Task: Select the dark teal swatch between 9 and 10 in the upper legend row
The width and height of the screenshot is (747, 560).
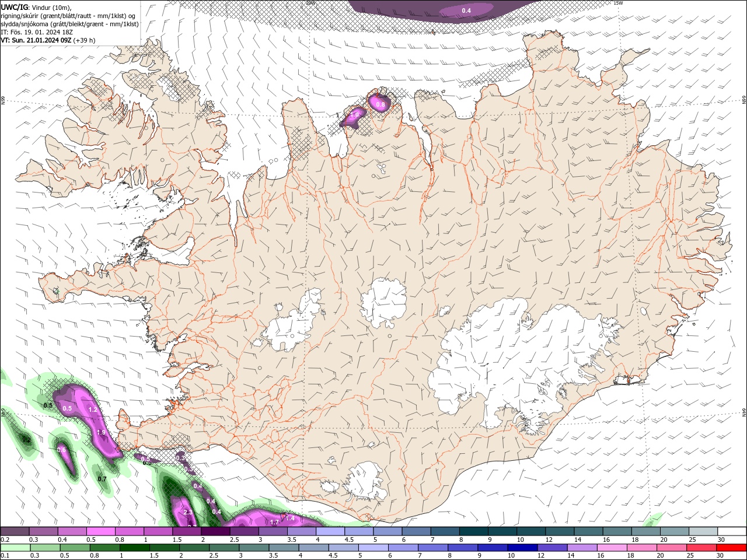Action: pos(502,531)
